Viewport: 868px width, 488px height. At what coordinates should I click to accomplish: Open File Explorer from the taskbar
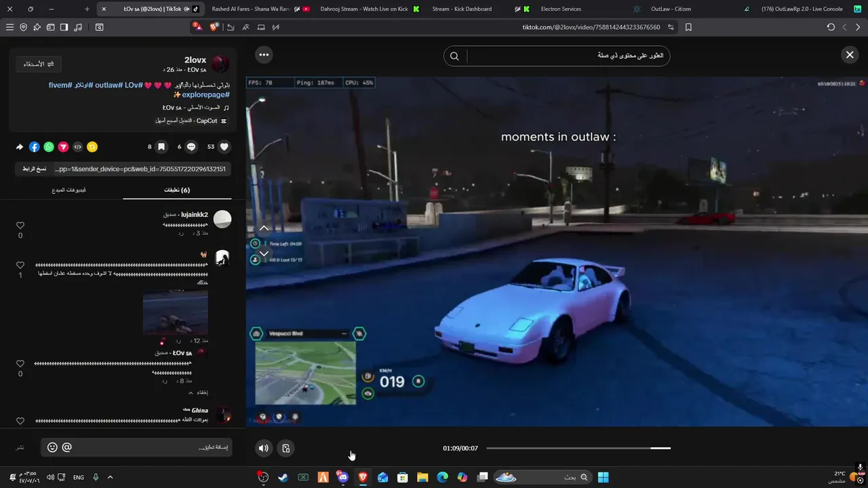[x=422, y=477]
